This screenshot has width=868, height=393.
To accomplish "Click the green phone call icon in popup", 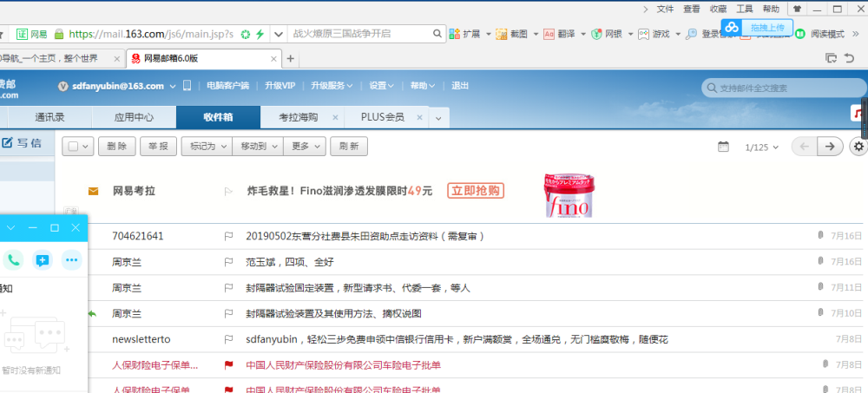I will (13, 259).
